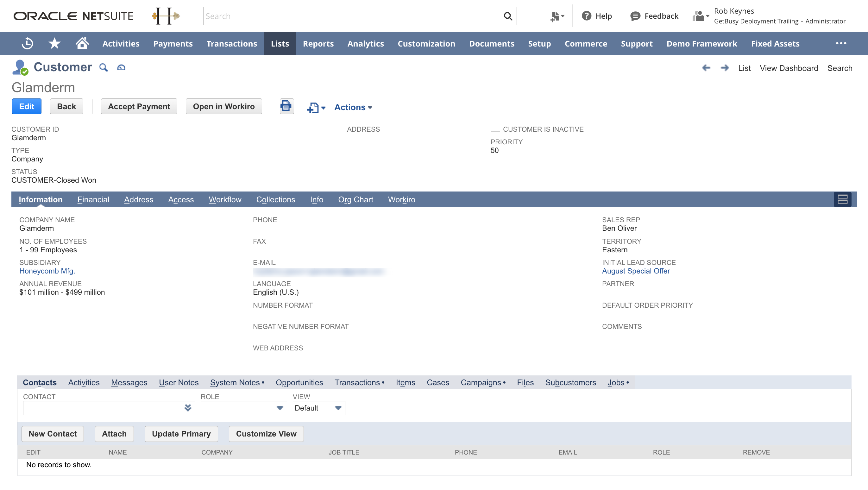Viewport: 868px width, 490px height.
Task: Toggle Customer Is Inactive checkbox
Action: [x=495, y=127]
